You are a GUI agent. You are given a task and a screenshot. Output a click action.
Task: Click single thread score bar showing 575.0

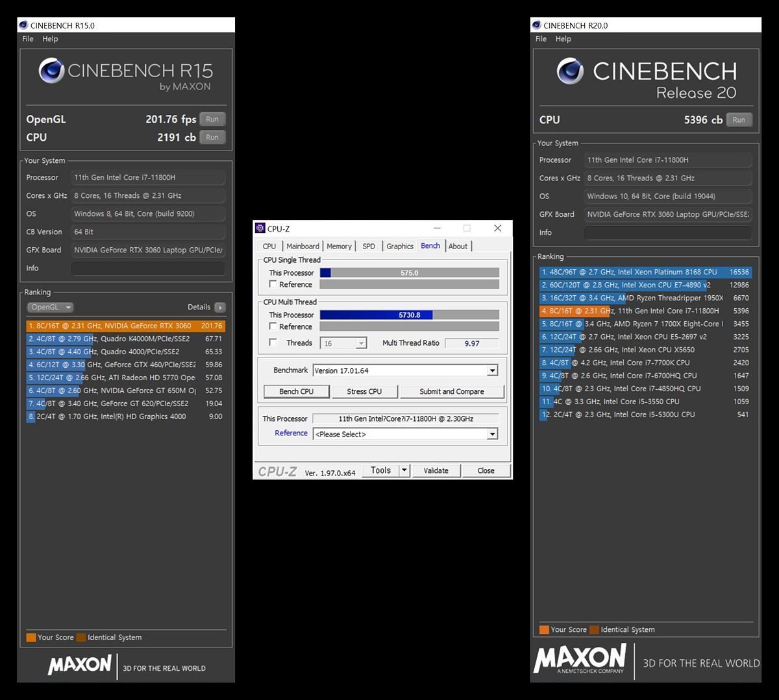click(410, 273)
